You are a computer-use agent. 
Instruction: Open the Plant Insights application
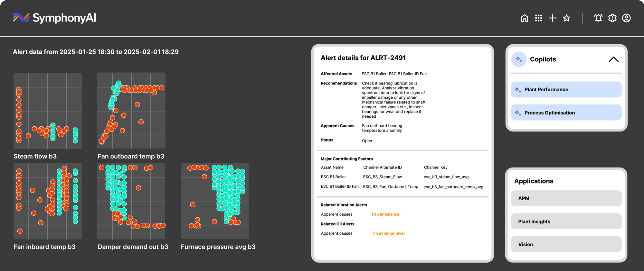click(566, 221)
